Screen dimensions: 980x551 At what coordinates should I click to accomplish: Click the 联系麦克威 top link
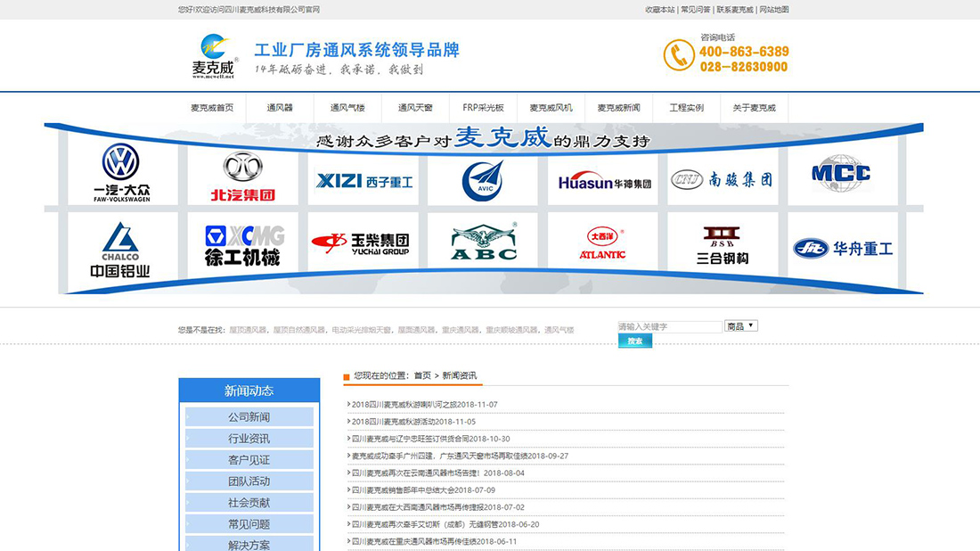pos(735,10)
